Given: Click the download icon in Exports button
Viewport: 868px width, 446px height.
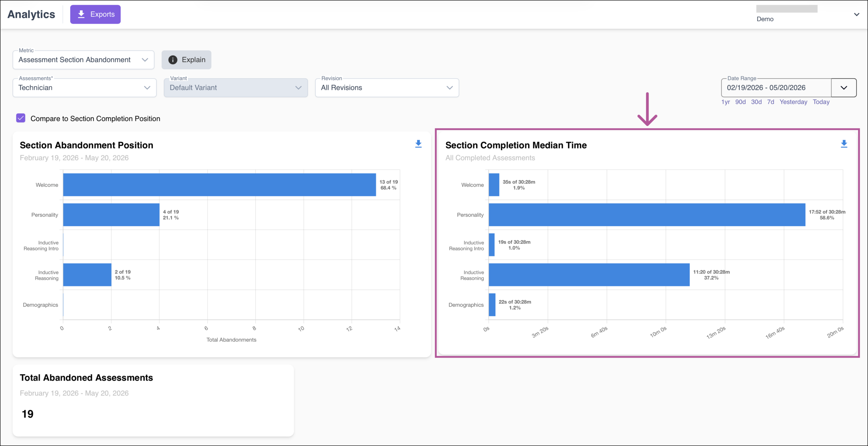Looking at the screenshot, I should click(x=81, y=14).
